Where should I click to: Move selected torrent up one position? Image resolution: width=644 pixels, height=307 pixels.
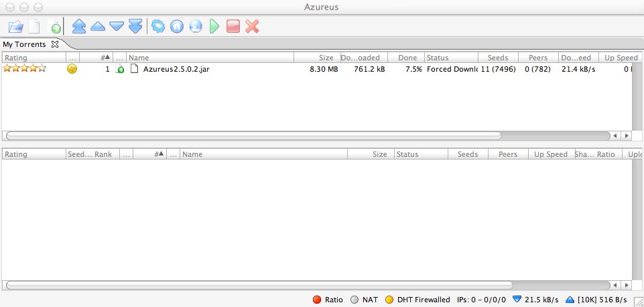98,27
